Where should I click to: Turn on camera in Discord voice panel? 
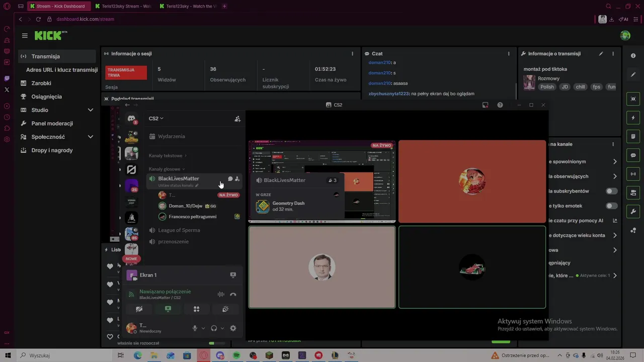coord(139,309)
